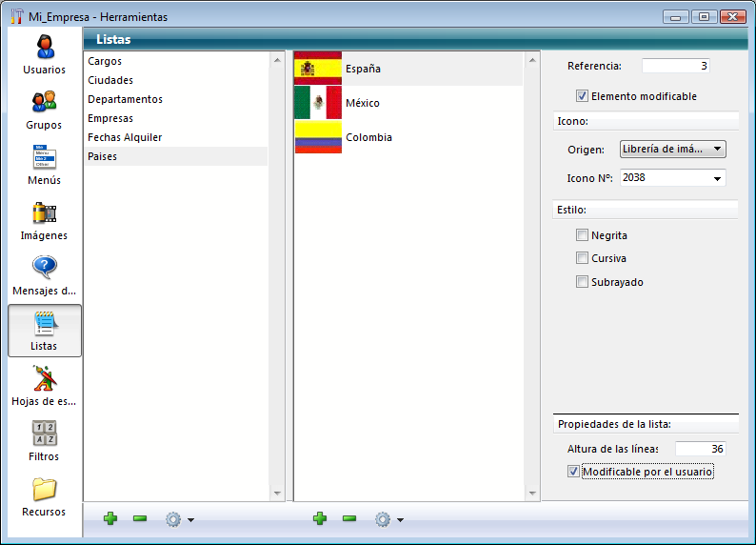Open the Icono Nº combo box
Viewport: 756px width, 545px height.
pos(672,178)
